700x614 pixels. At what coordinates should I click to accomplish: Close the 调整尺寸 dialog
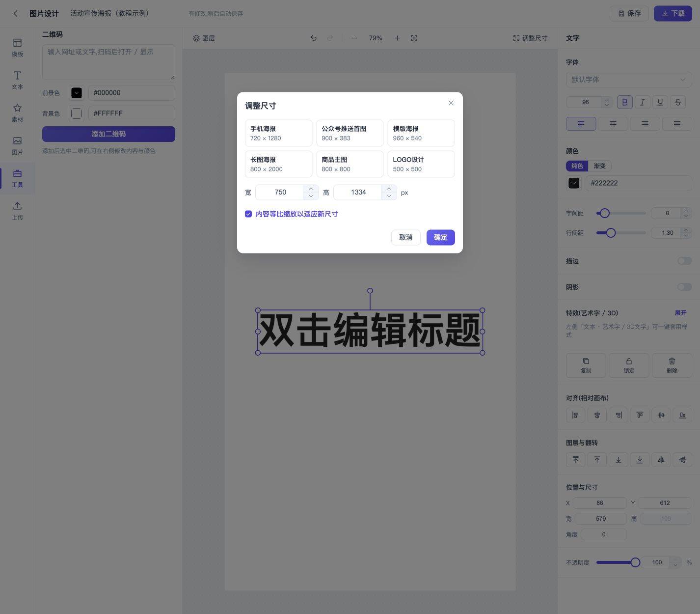(x=451, y=103)
